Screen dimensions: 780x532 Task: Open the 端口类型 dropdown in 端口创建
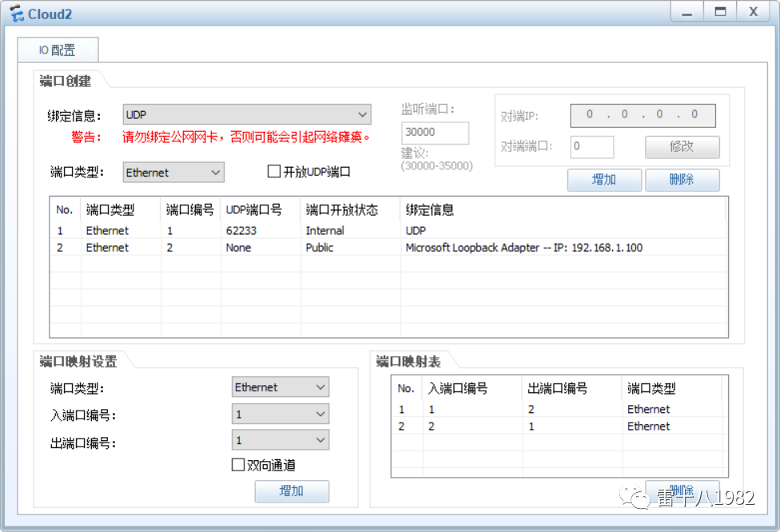[173, 173]
